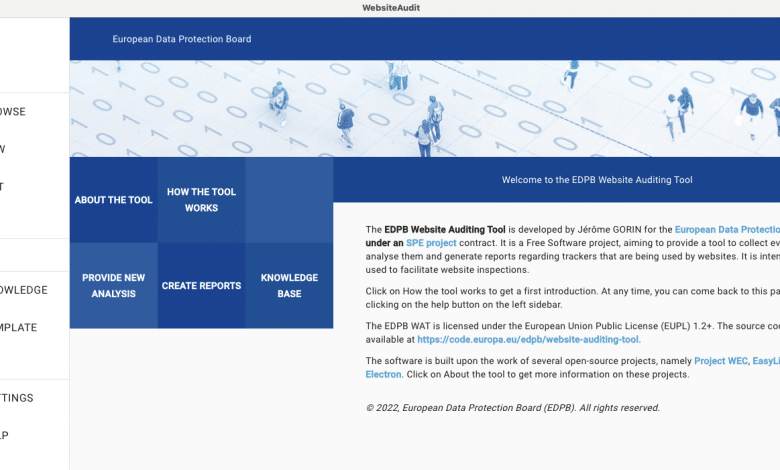The width and height of the screenshot is (780, 470).
Task: Click the About The Tool tile
Action: [x=113, y=200]
